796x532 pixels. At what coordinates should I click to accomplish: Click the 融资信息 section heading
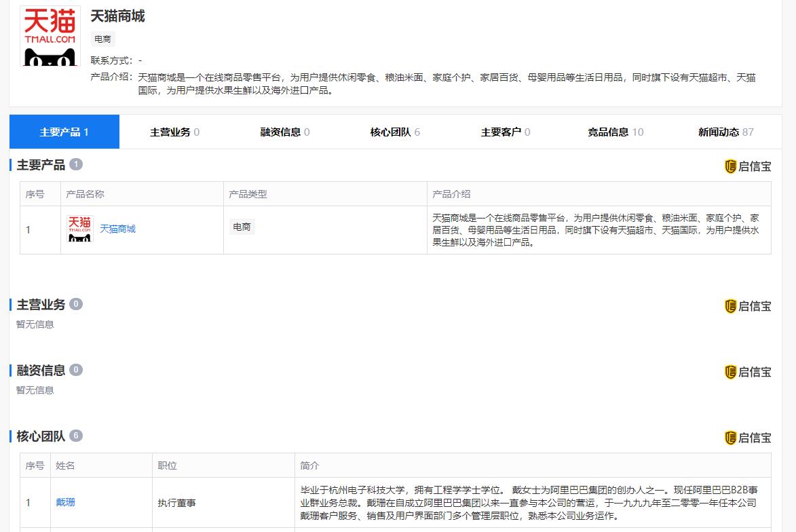point(41,370)
